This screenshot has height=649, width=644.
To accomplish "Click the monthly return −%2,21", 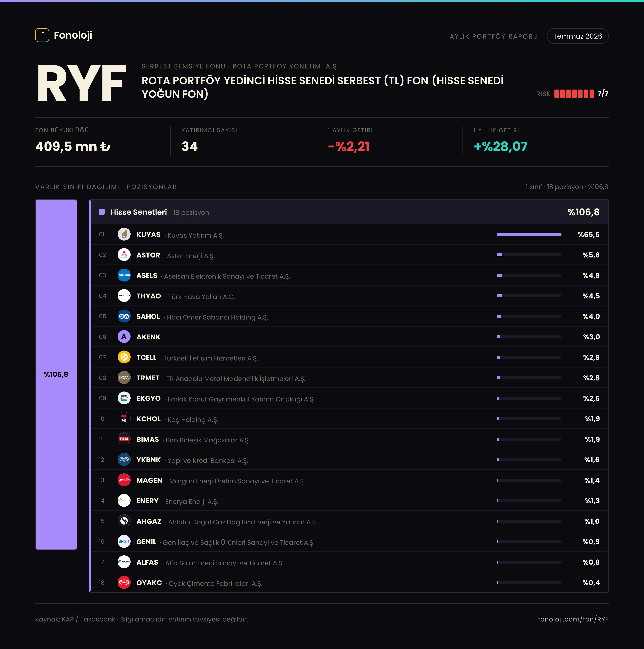I will click(x=349, y=146).
